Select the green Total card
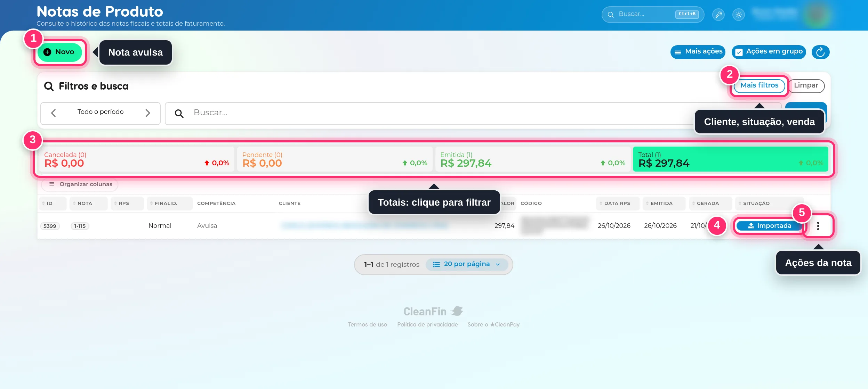 coord(730,159)
